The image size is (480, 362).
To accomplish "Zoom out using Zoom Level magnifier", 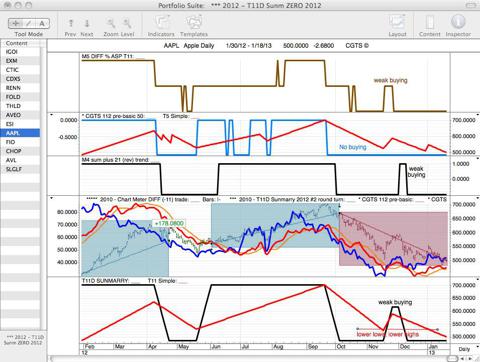I will tap(111, 23).
